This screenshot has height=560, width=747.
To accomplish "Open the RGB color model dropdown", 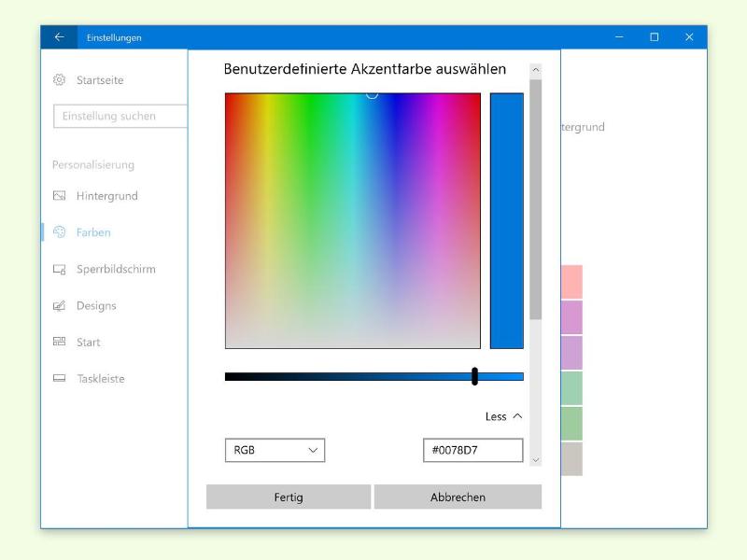I will [x=275, y=450].
